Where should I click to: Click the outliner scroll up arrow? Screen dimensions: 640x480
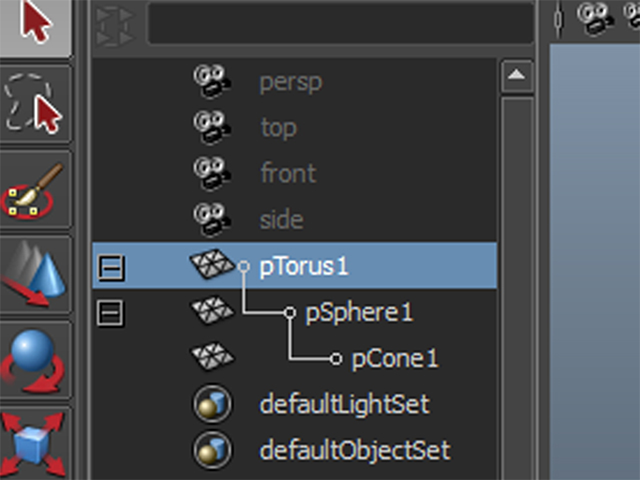pyautogui.click(x=517, y=76)
